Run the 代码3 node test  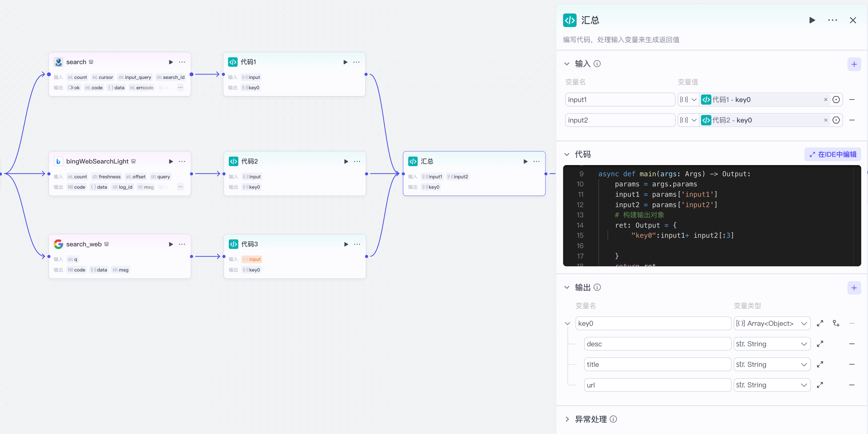[x=346, y=244]
